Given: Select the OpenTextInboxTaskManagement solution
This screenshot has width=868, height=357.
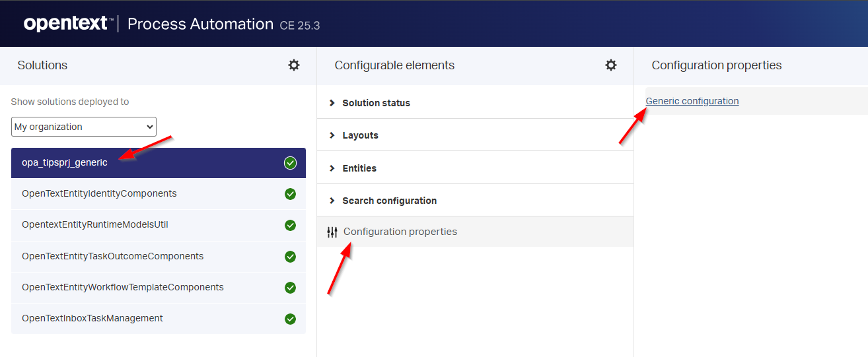Looking at the screenshot, I should (x=92, y=319).
